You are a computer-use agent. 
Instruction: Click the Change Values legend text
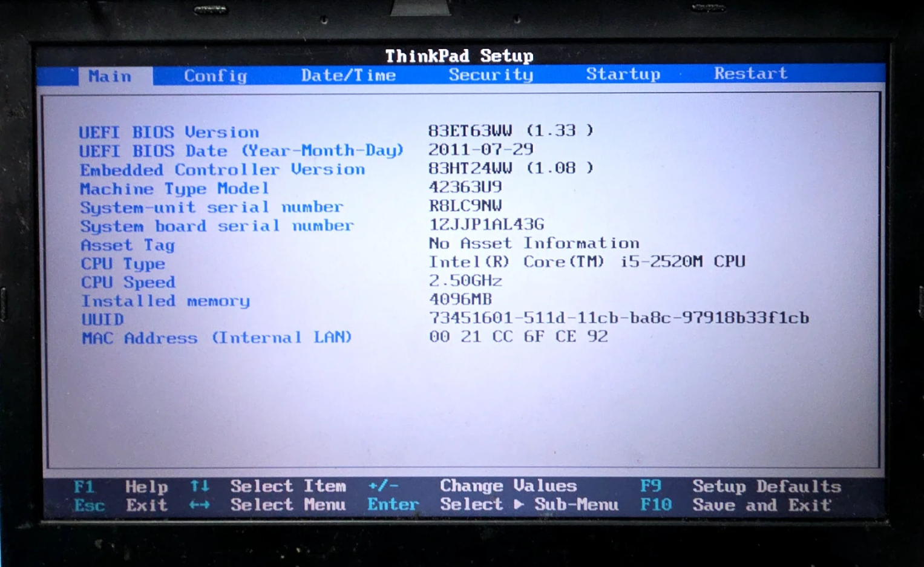pyautogui.click(x=508, y=485)
